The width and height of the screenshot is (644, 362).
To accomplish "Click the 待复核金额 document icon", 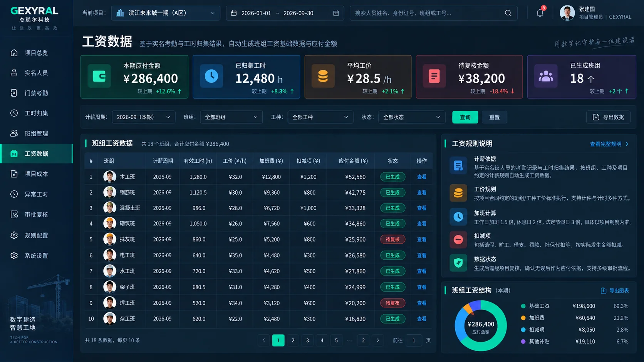I will pyautogui.click(x=434, y=76).
